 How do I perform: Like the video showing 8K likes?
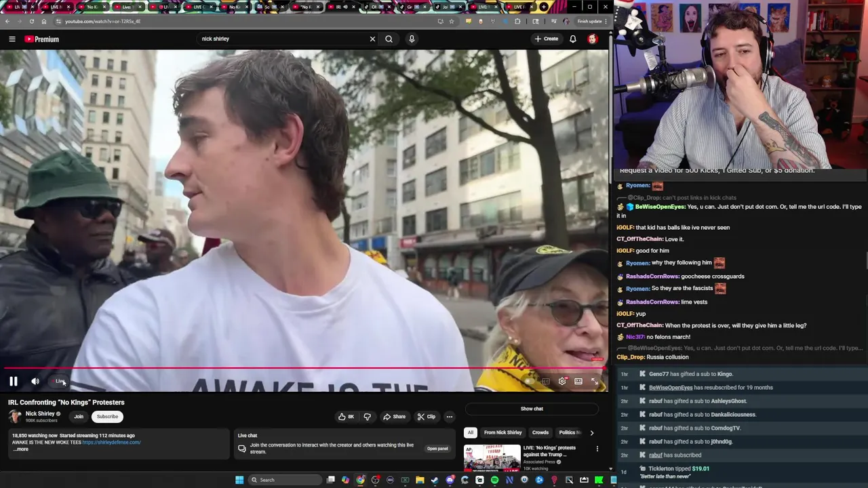346,417
